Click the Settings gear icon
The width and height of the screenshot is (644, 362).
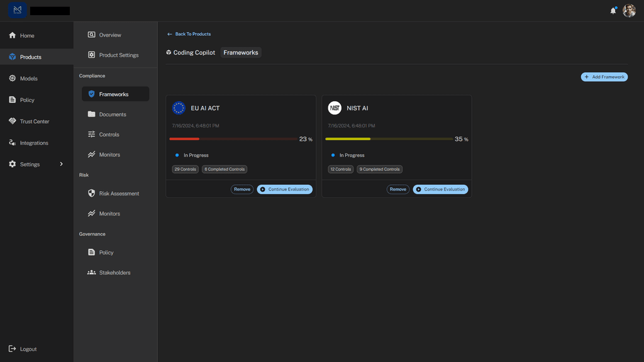(13, 164)
